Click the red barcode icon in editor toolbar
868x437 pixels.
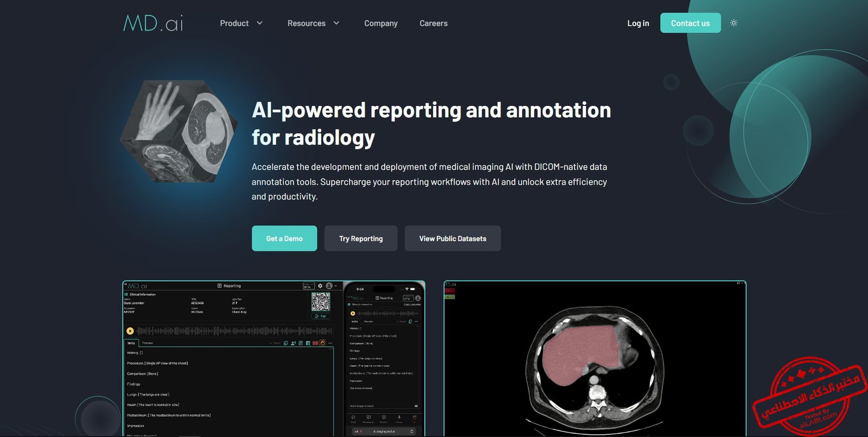(x=315, y=343)
